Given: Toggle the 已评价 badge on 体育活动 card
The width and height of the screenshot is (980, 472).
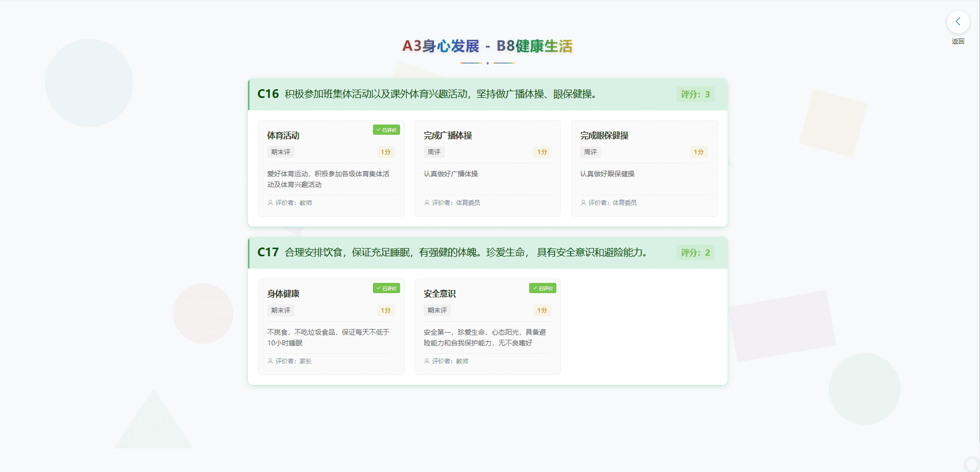Looking at the screenshot, I should click(387, 130).
